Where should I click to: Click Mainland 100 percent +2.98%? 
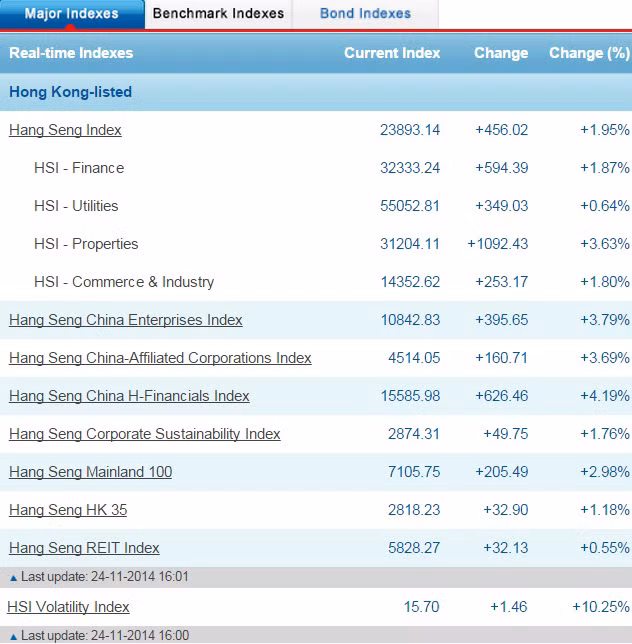pyautogui.click(x=604, y=472)
